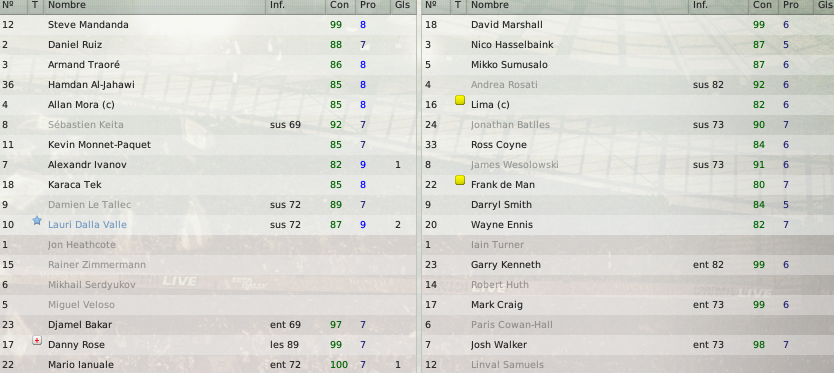Select Josh Walker in the right list
834x373 pixels.
(628, 345)
